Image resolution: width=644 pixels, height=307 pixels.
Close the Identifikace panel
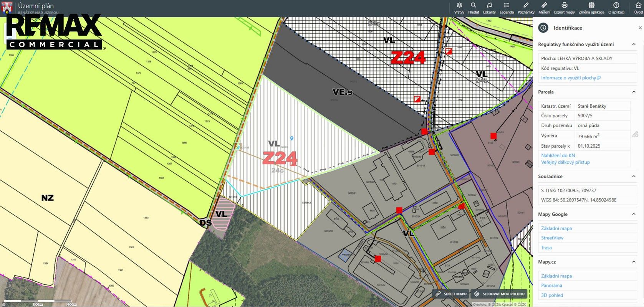(640, 28)
